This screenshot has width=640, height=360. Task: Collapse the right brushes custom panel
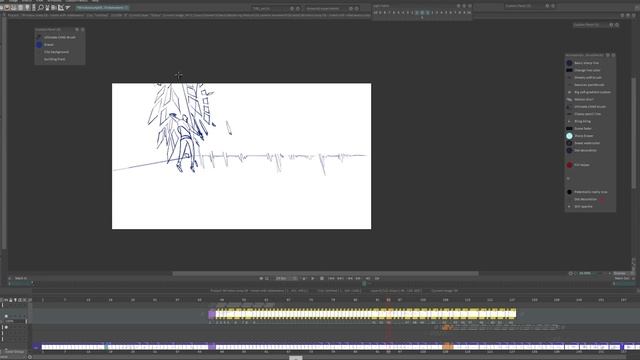(x=607, y=55)
